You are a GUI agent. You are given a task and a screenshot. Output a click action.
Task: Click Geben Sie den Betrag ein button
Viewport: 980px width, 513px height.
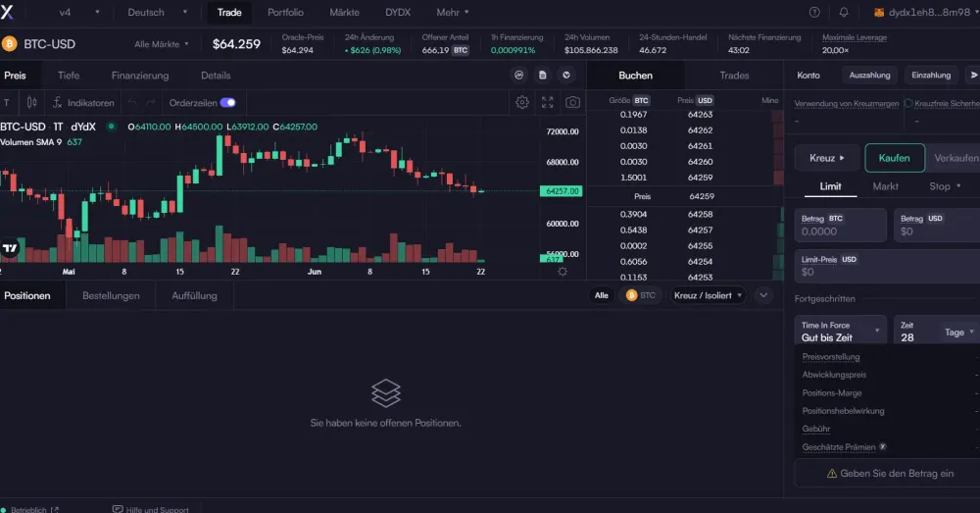[890, 474]
